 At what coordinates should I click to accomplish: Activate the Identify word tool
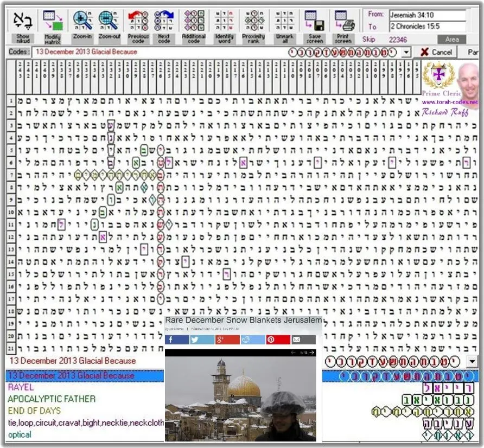[x=224, y=21]
